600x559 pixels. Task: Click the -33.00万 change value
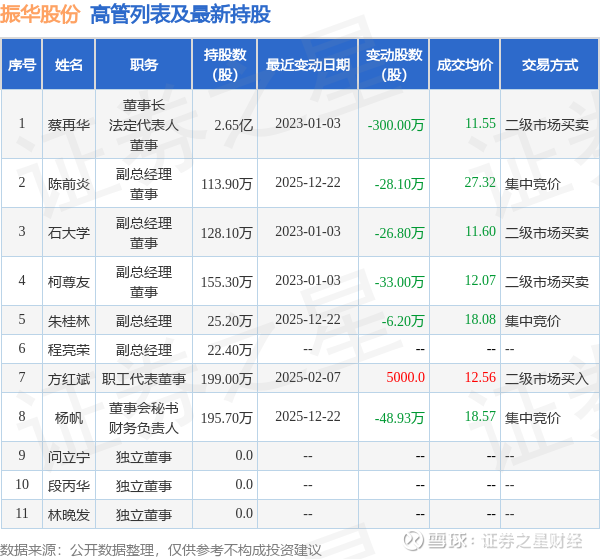pos(399,282)
